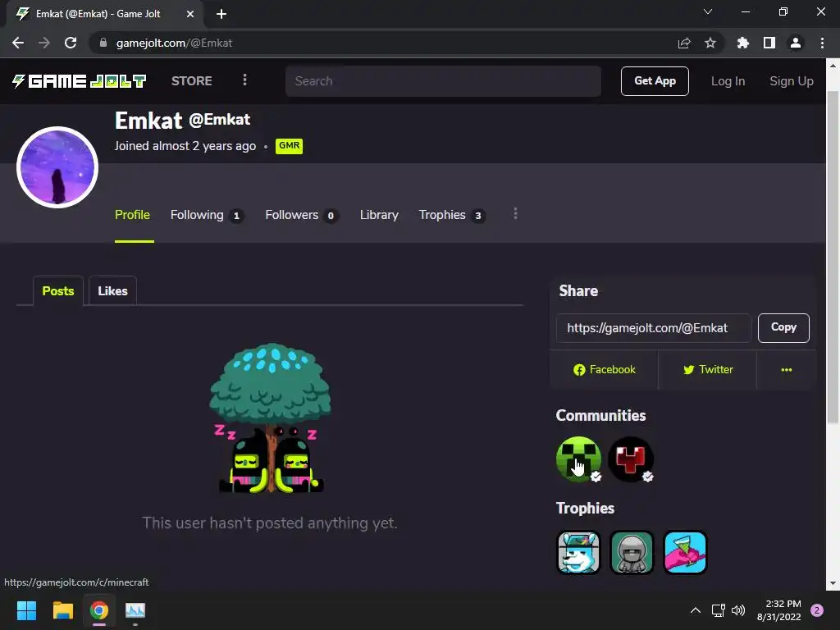Open the Minecraft community icon
The image size is (840, 630).
click(x=578, y=459)
